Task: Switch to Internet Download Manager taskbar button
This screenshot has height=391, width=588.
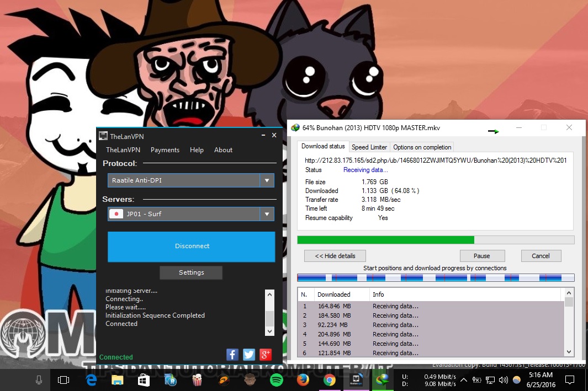Action: point(383,380)
